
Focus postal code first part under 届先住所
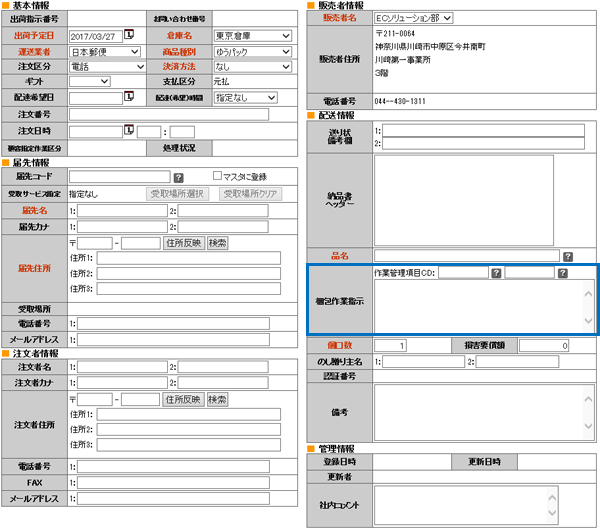tap(95, 243)
